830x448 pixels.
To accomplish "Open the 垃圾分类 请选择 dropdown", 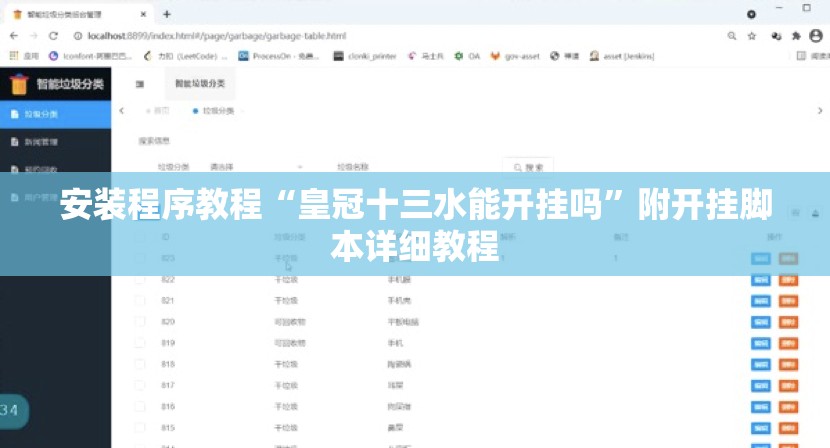I will [x=256, y=167].
